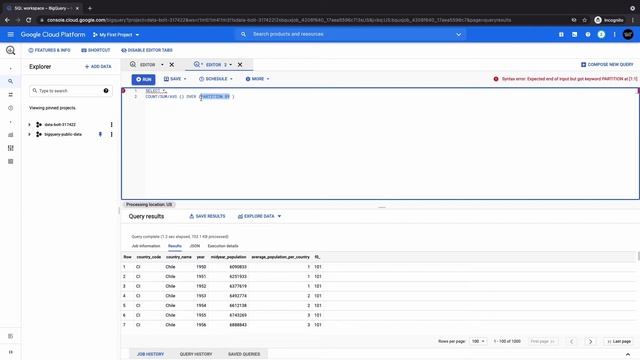
Task: Click the BigQuery magnifier logo icon
Action: point(11,50)
